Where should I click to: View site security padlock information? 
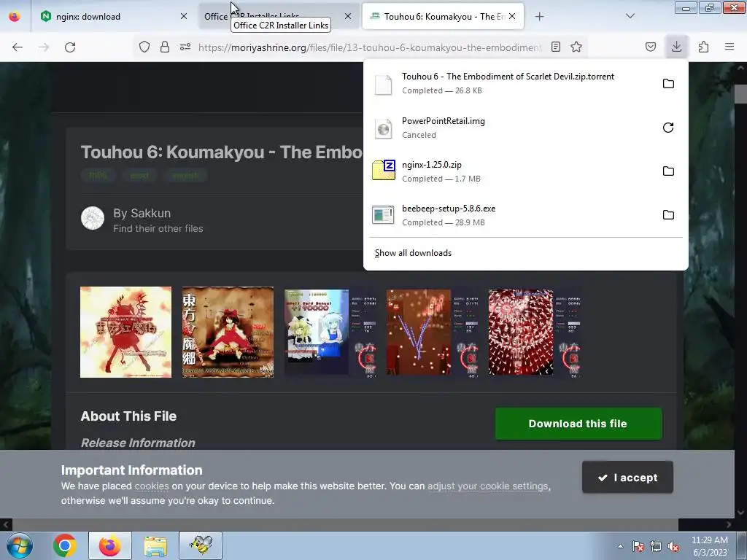coord(165,47)
